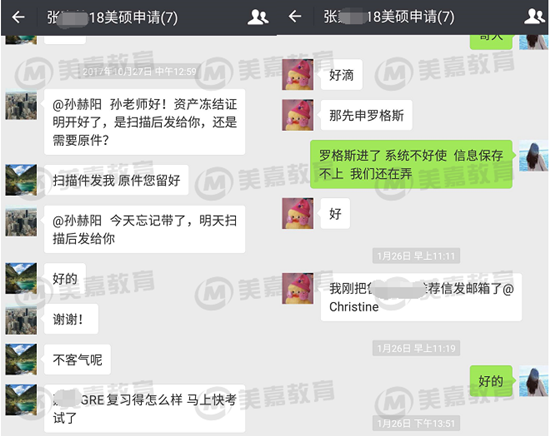Tap duck avatar beside 好滴 message
This screenshot has width=550, height=436.
click(x=298, y=75)
